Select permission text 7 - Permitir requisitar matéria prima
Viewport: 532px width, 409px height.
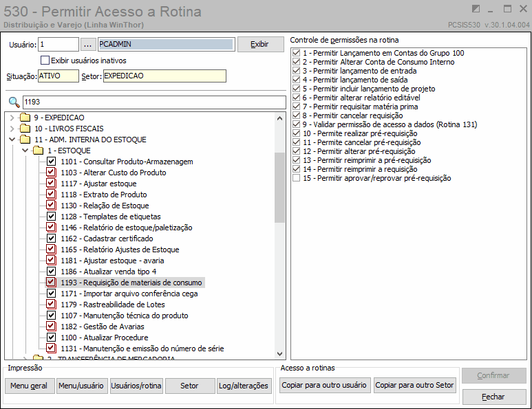click(361, 107)
